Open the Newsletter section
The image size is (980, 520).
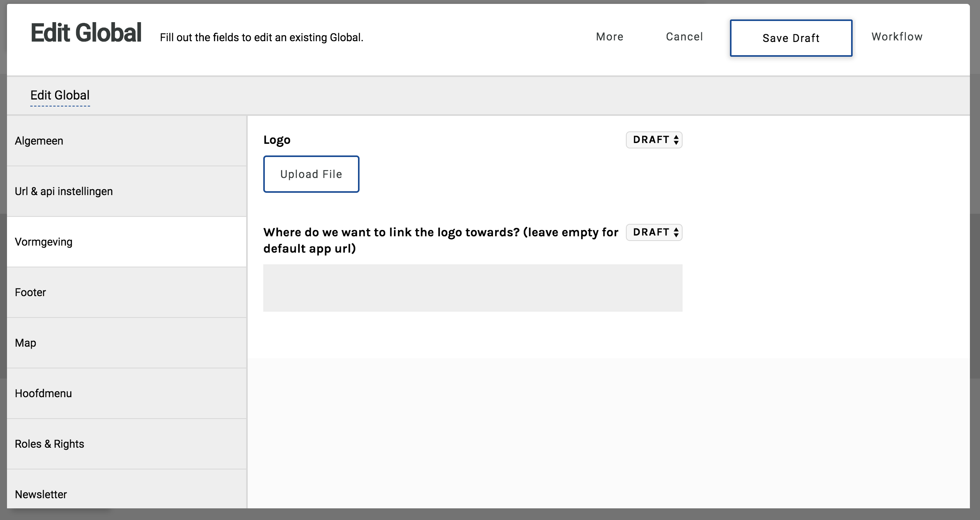127,489
